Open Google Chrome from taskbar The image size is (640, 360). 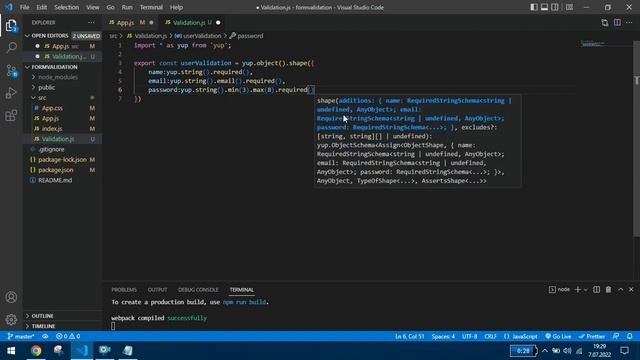pos(36,351)
